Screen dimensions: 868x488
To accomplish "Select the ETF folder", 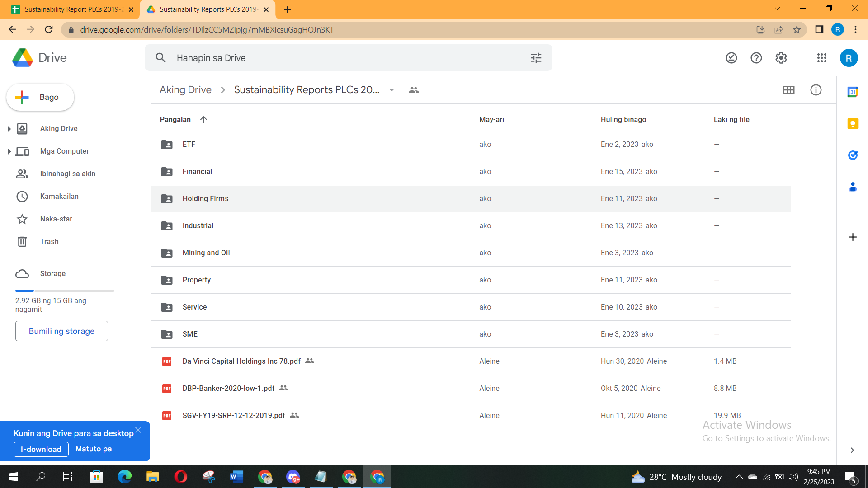I will 471,145.
